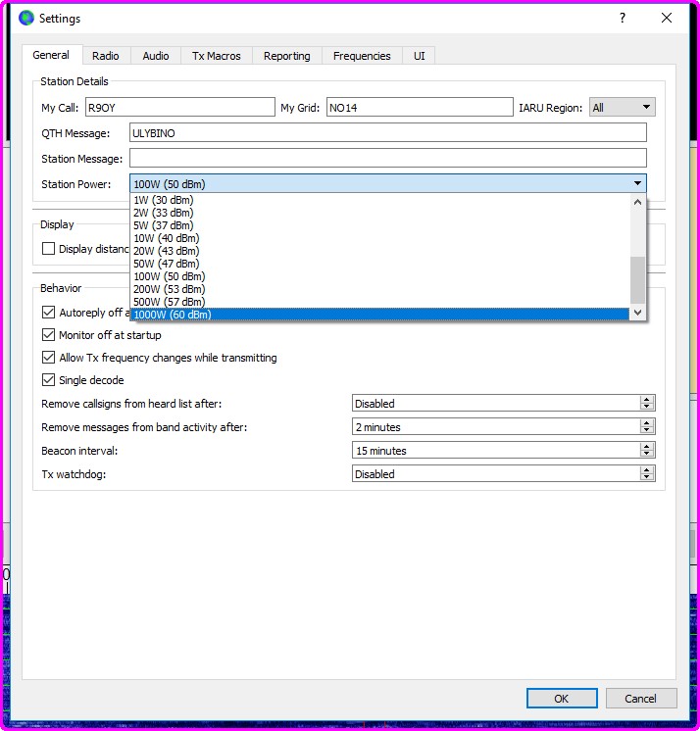Image resolution: width=700 pixels, height=731 pixels.
Task: Click the My Call input field
Action: coord(179,108)
